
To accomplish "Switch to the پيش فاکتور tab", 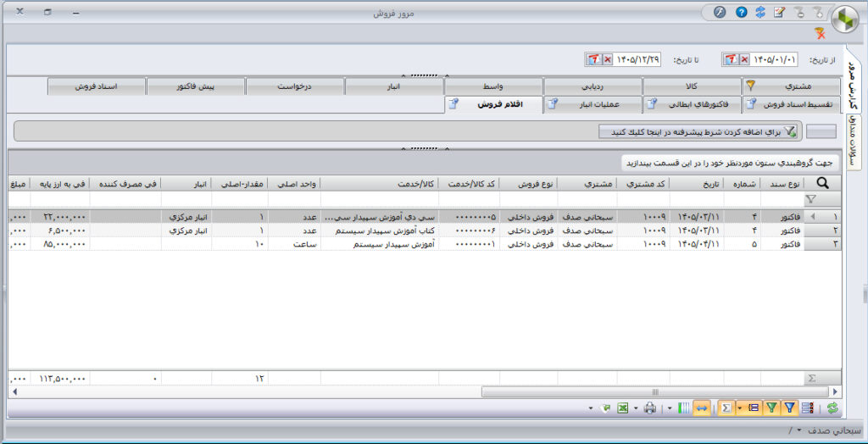I will (x=196, y=86).
